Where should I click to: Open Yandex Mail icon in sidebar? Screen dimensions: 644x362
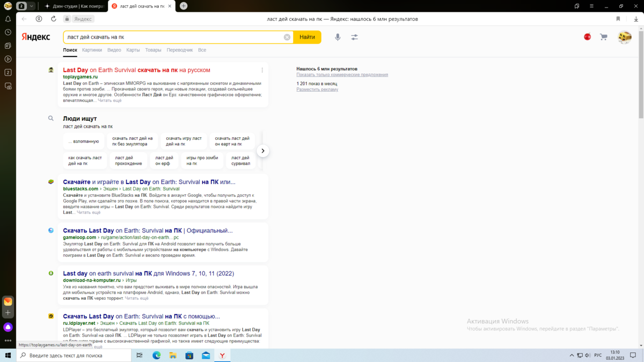8,301
